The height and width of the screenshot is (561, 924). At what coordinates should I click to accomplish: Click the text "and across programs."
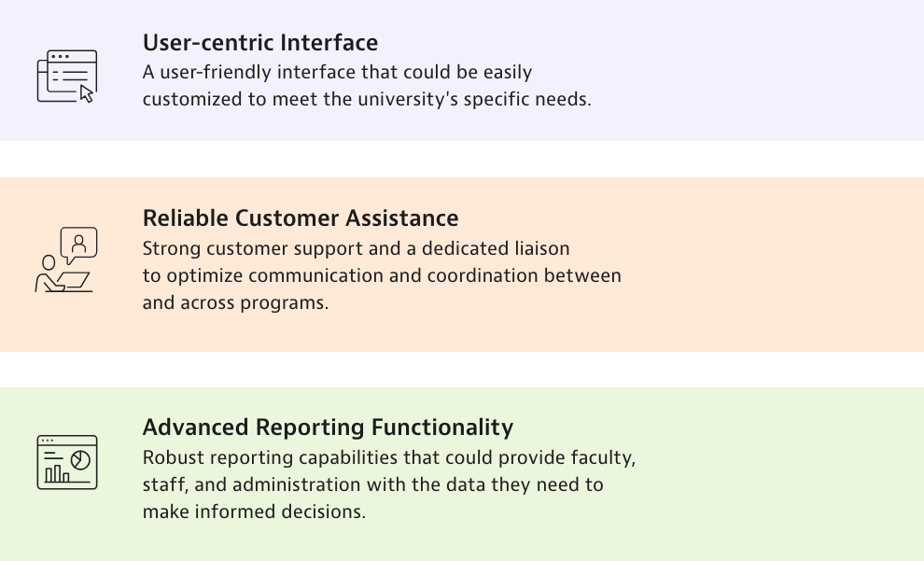pos(235,302)
